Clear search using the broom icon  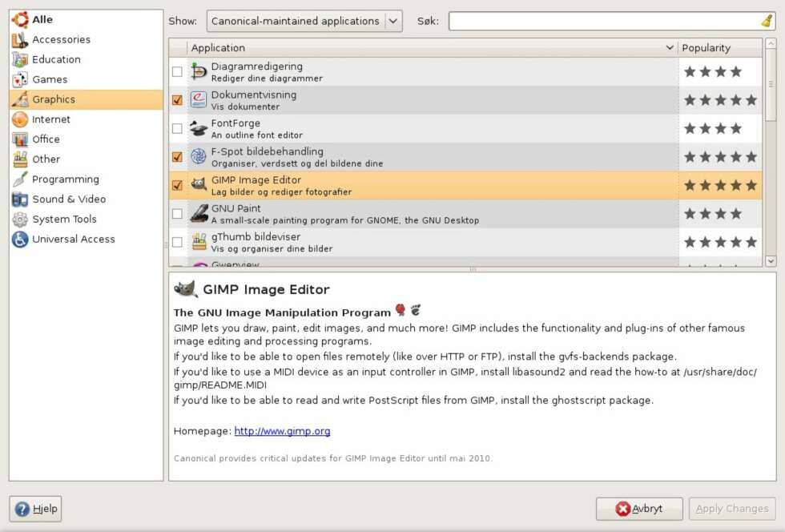(767, 21)
